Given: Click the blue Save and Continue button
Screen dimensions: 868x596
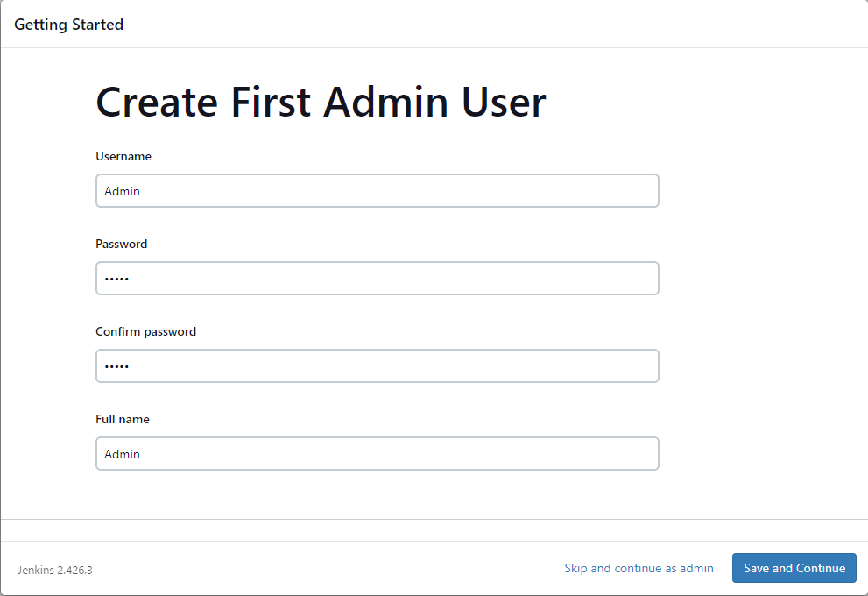Looking at the screenshot, I should 794,568.
